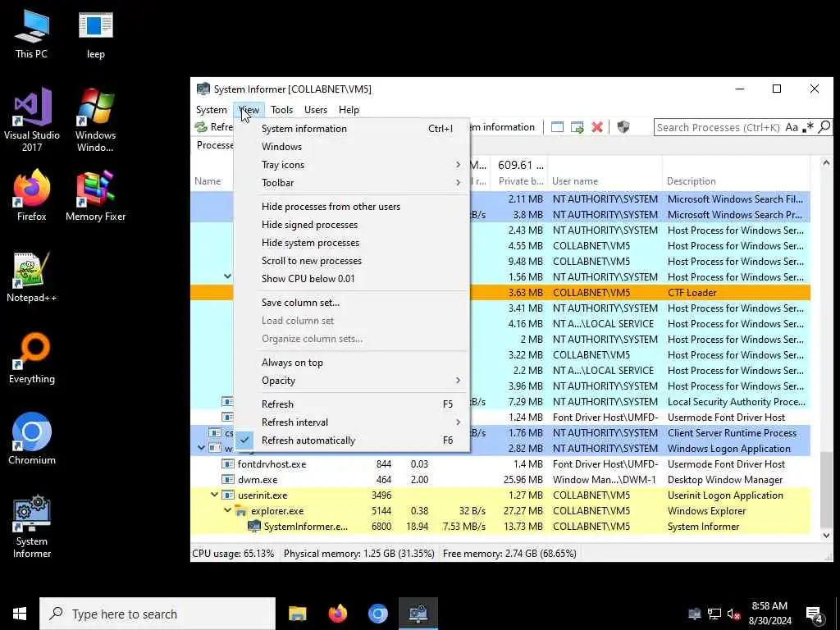
Task: Open the System menu
Action: 211,110
